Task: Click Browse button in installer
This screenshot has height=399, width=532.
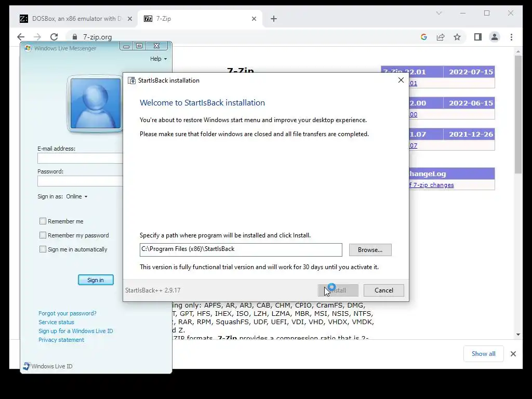Action: (370, 250)
